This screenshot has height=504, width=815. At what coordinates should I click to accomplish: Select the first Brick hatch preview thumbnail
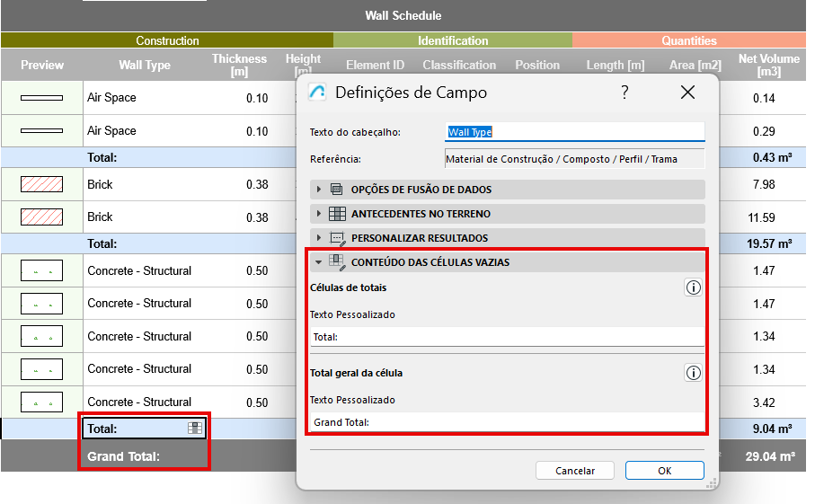41,184
